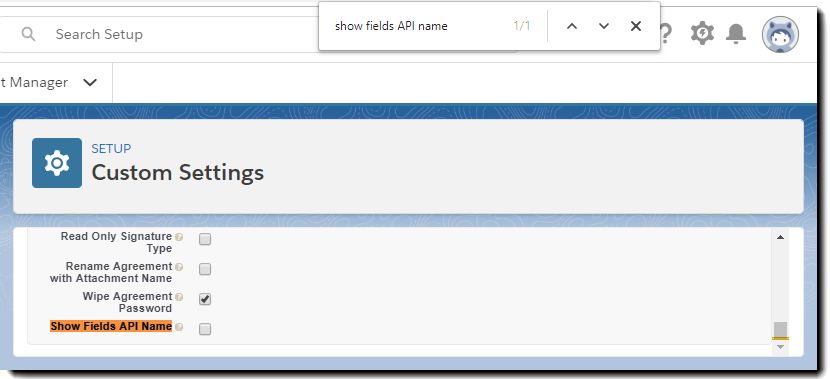The width and height of the screenshot is (830, 379).
Task: Enable the Show Fields API Name checkbox
Action: (x=205, y=329)
